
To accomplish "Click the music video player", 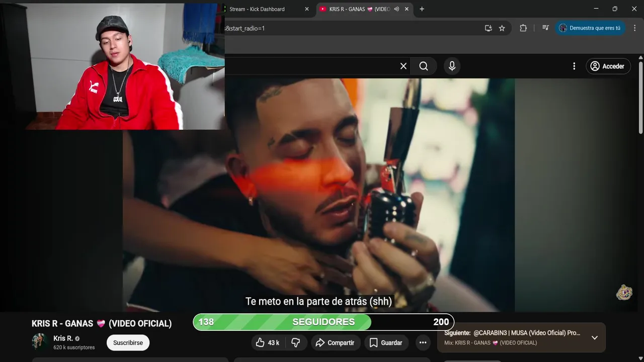I will coord(318,195).
